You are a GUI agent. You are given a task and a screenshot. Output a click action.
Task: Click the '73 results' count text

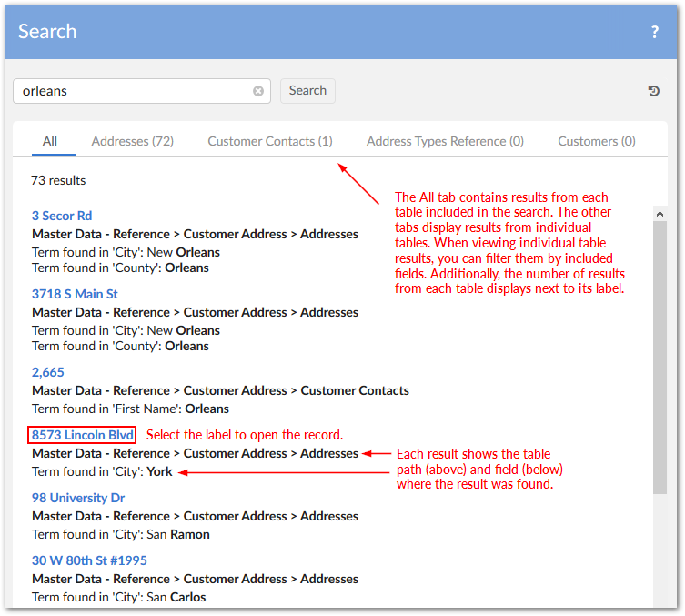58,180
